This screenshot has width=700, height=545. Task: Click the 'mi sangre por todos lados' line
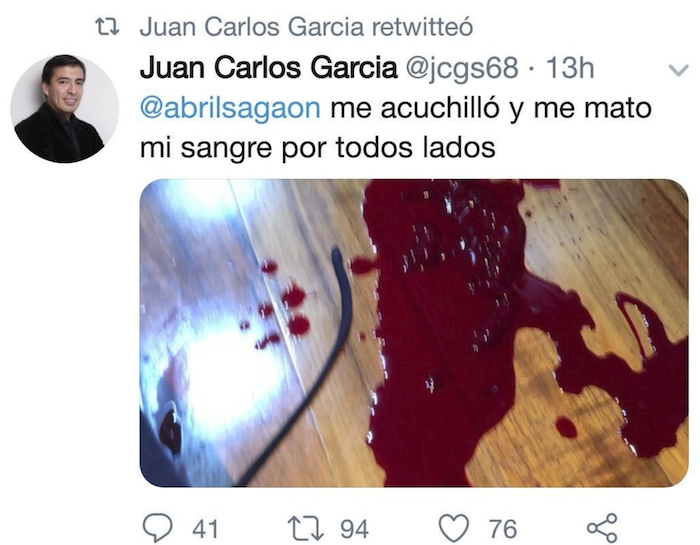[x=317, y=148]
